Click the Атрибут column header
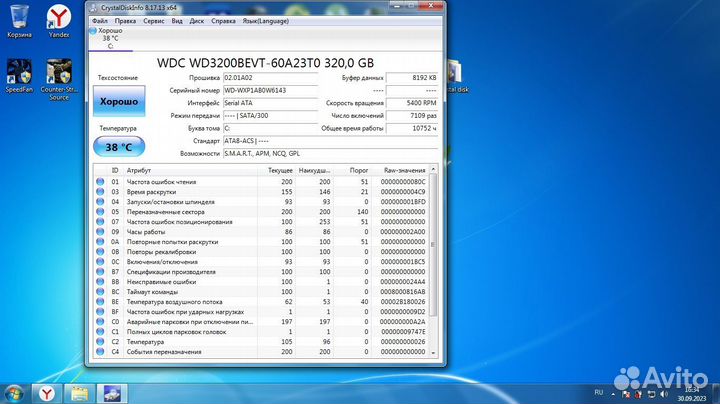The width and height of the screenshot is (720, 404). point(190,170)
